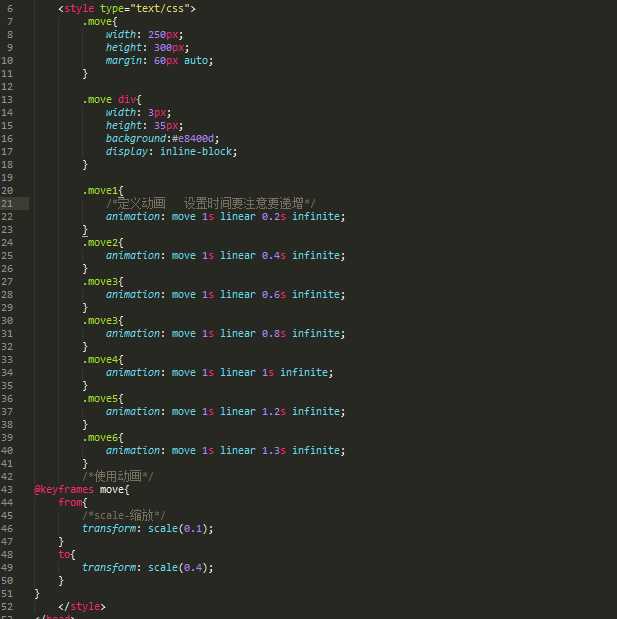Click line number 6 in gutter
The image size is (617, 619).
pos(10,9)
